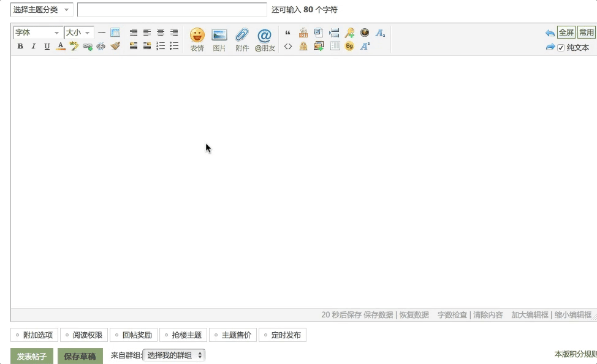The height and width of the screenshot is (364, 597).
Task: Insert code block using angle brackets icon
Action: [288, 46]
